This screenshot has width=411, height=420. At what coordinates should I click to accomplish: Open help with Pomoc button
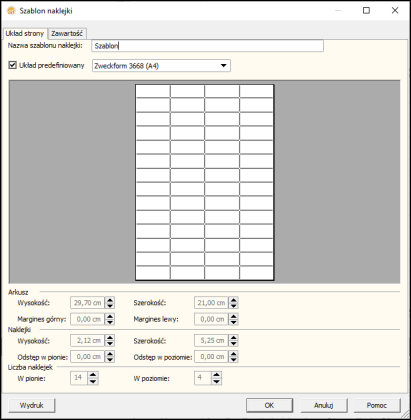[x=377, y=405]
